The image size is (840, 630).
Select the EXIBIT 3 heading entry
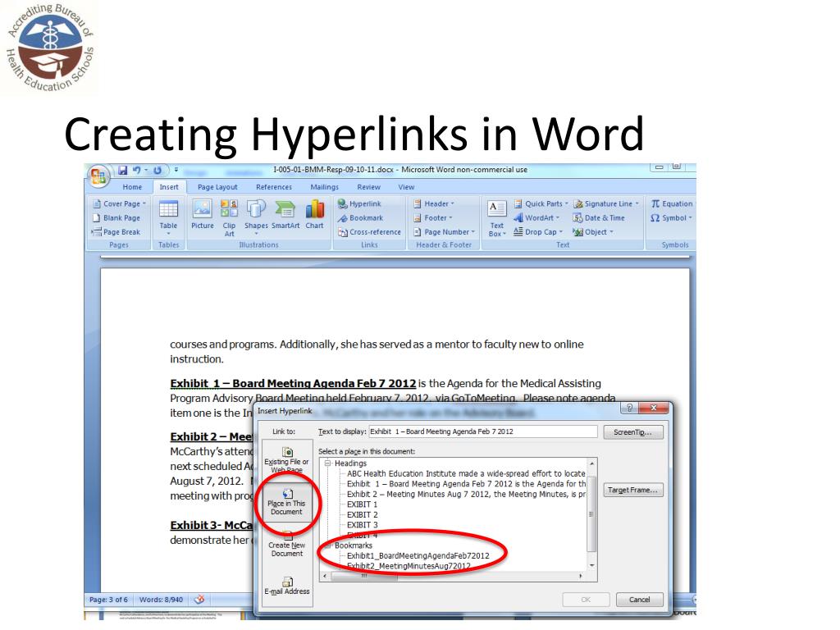(362, 525)
